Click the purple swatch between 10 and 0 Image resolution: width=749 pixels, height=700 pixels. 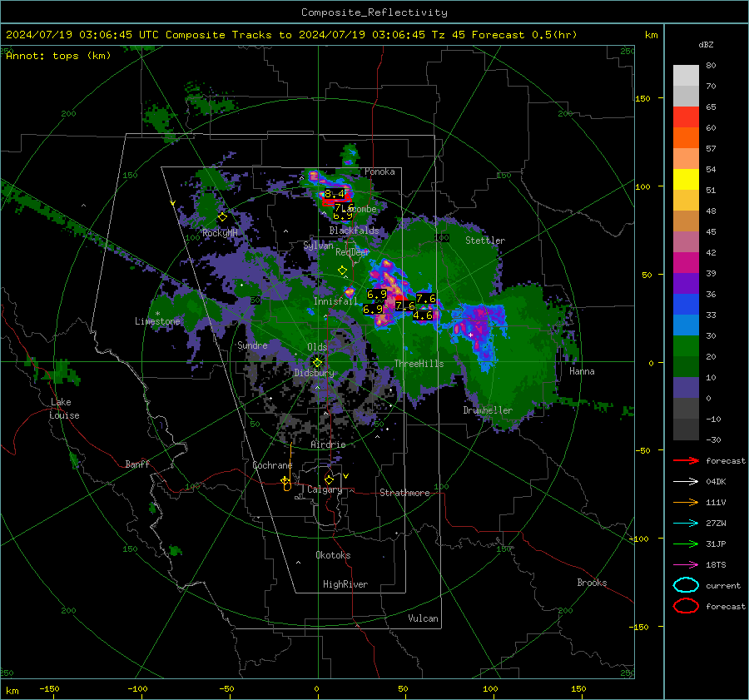pos(686,388)
